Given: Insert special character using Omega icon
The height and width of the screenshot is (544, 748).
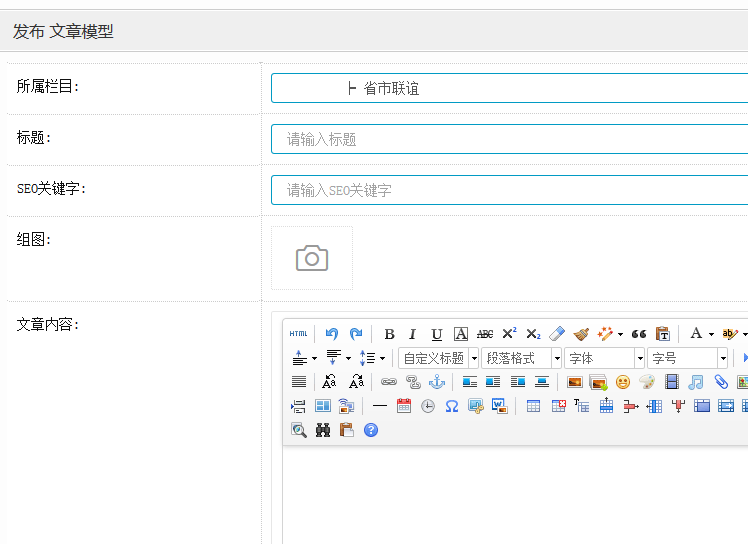Looking at the screenshot, I should click(451, 406).
